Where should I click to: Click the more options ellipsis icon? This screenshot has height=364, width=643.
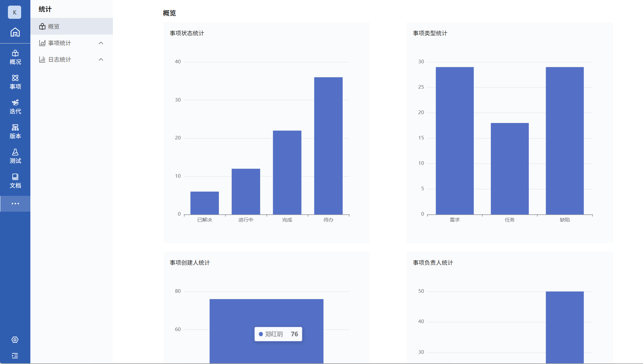coord(15,204)
